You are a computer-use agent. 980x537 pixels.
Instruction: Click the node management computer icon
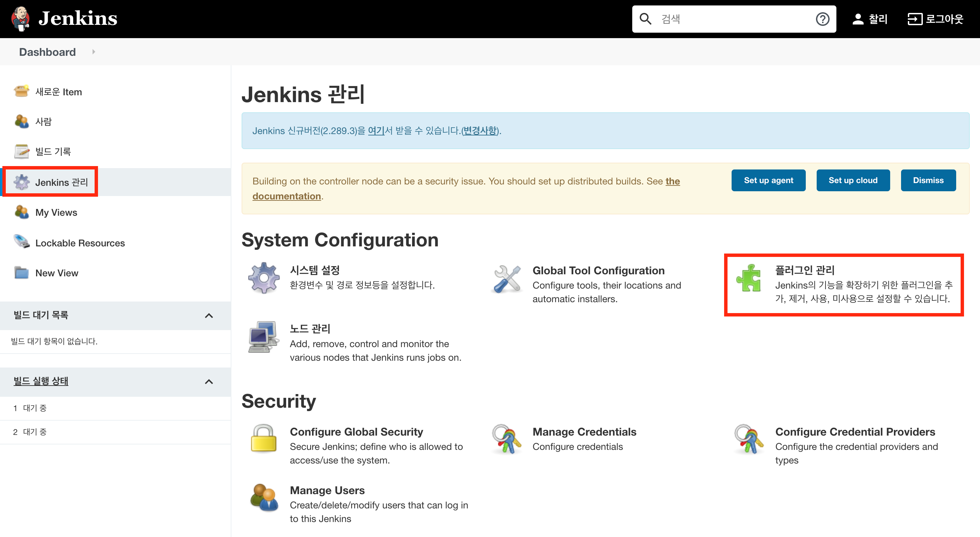tap(263, 337)
